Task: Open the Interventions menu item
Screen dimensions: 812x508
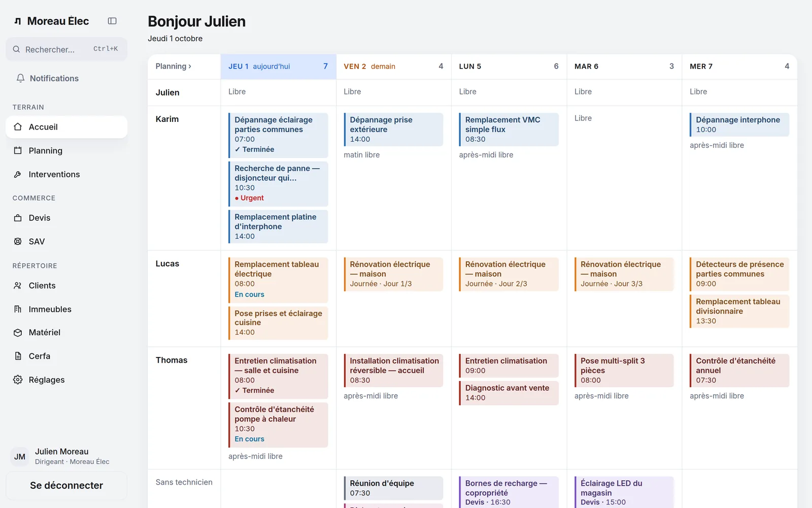Action: (66, 174)
